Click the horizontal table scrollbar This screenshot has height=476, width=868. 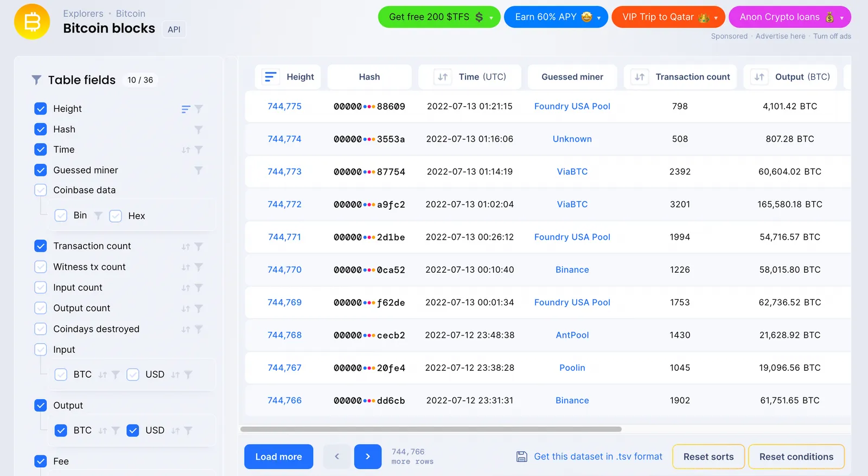[x=431, y=429]
